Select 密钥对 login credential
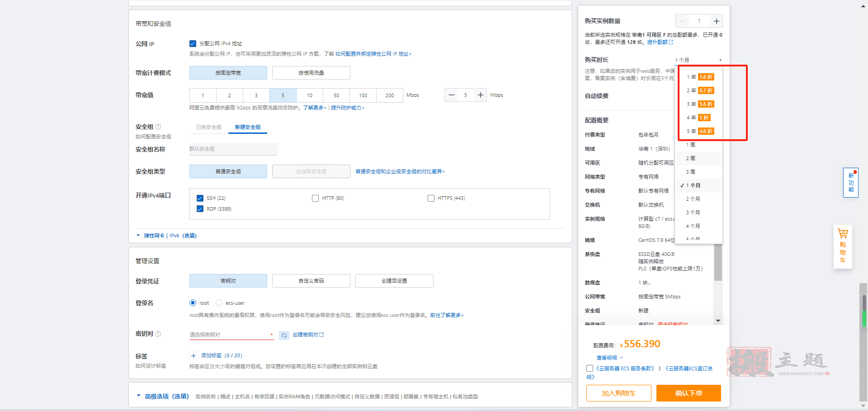The width and height of the screenshot is (868, 411). pos(228,281)
